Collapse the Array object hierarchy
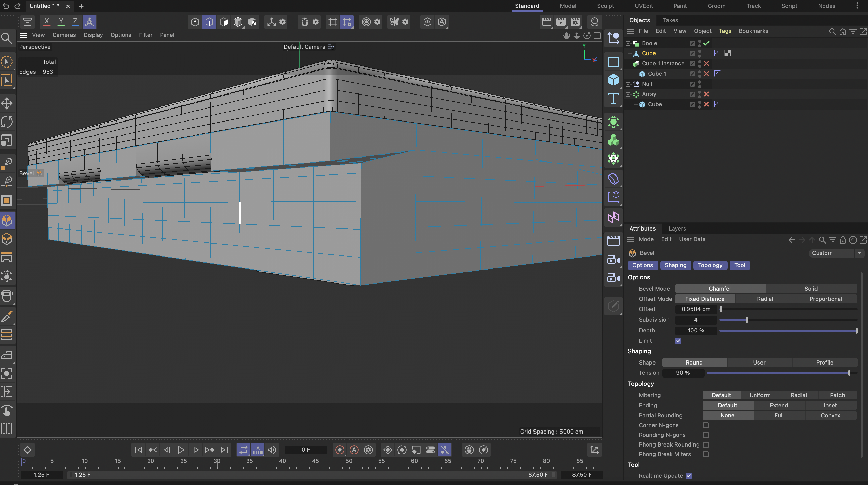Screen dimensions: 868x485 pos(628,94)
